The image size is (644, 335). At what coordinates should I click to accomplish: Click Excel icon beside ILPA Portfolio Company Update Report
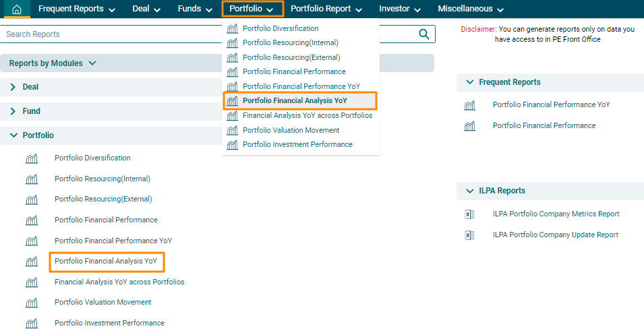pos(469,235)
